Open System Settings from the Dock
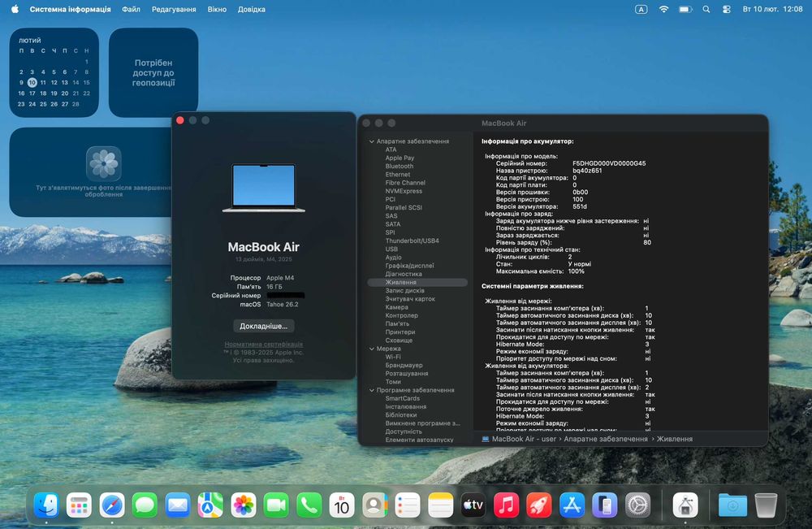The image size is (812, 529). 637,505
